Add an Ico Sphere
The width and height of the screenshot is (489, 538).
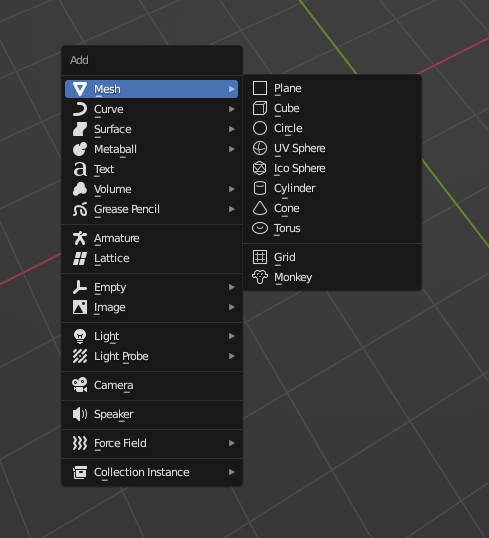tap(332, 168)
